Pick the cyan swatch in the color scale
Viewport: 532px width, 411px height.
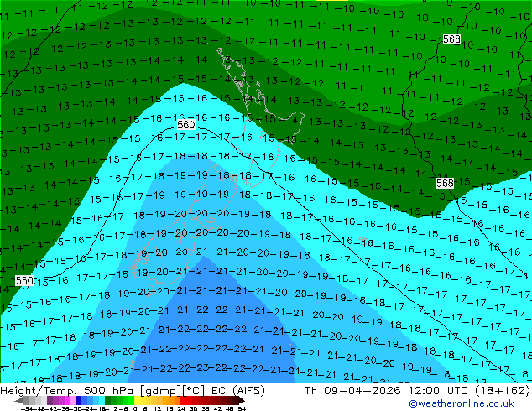point(102,401)
